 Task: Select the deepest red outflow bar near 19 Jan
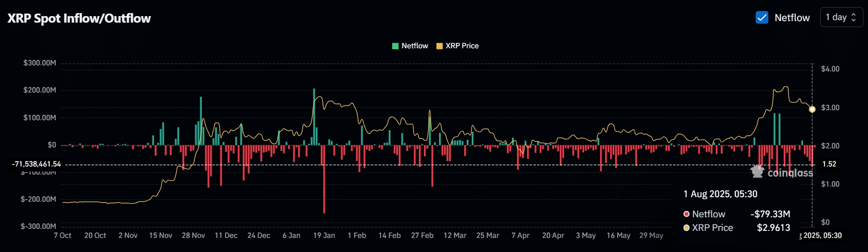coord(324,181)
